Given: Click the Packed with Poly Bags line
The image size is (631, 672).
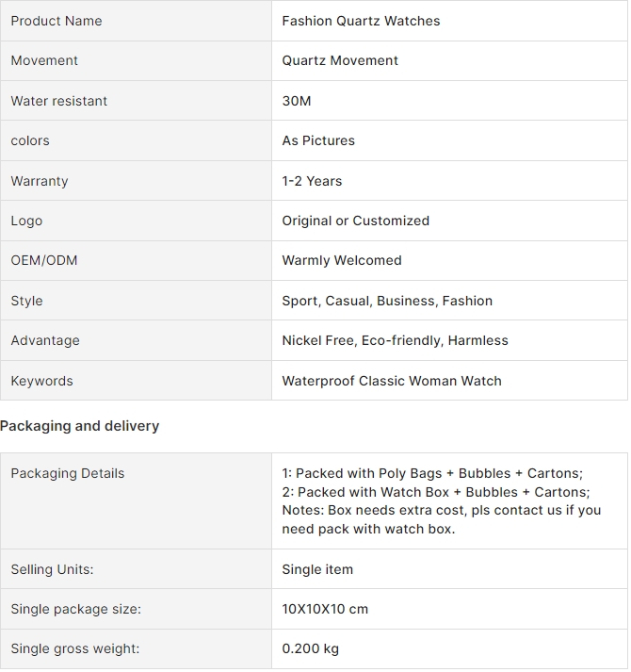Looking at the screenshot, I should (433, 474).
